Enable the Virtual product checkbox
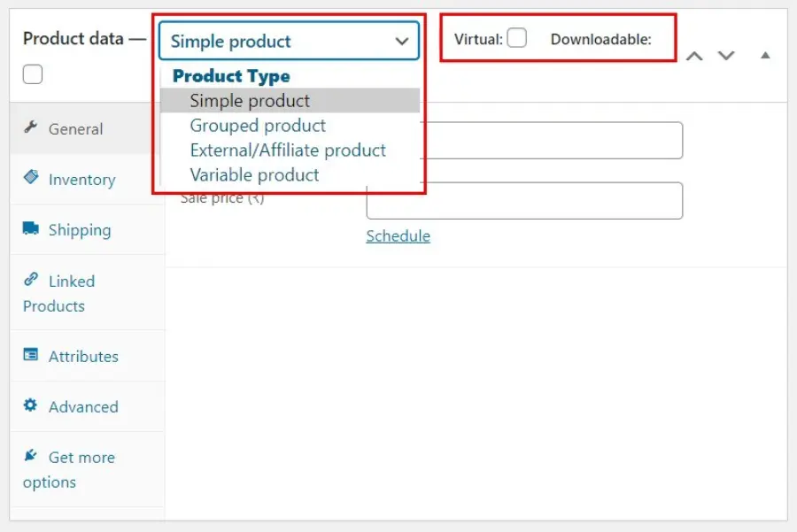Image resolution: width=797 pixels, height=532 pixels. [x=516, y=37]
